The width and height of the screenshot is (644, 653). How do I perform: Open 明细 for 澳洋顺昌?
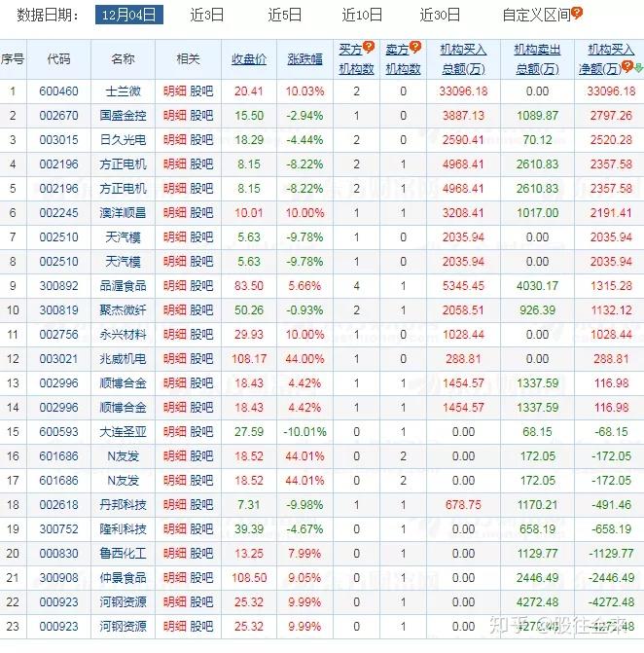coord(175,213)
